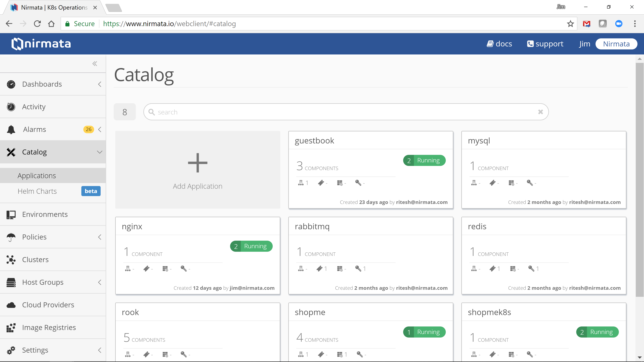Open the Gmail extension icon
This screenshot has width=644, height=362.
586,24
